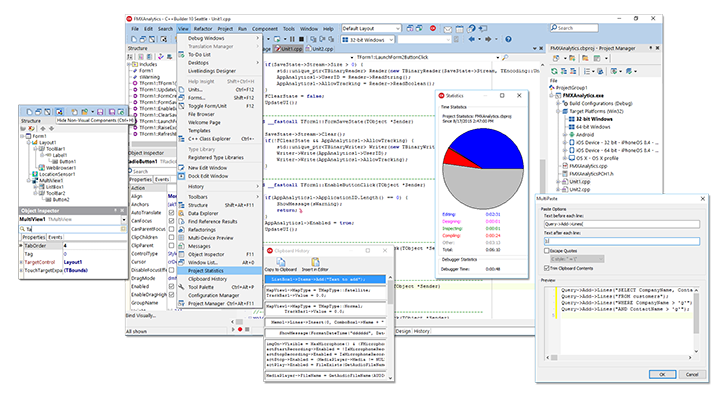Click the purple Save icon in floating toolbar
Viewport: 720px width, 404px height.
coord(100,112)
